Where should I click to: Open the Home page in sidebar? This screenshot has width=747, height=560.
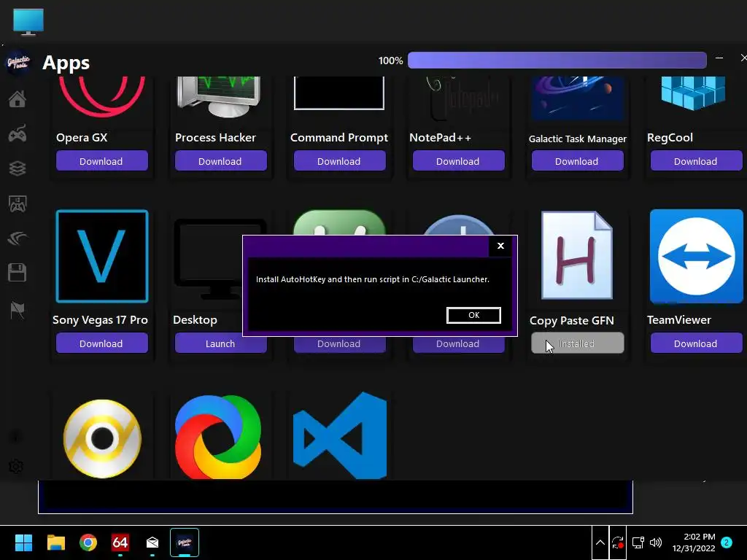coord(18,98)
